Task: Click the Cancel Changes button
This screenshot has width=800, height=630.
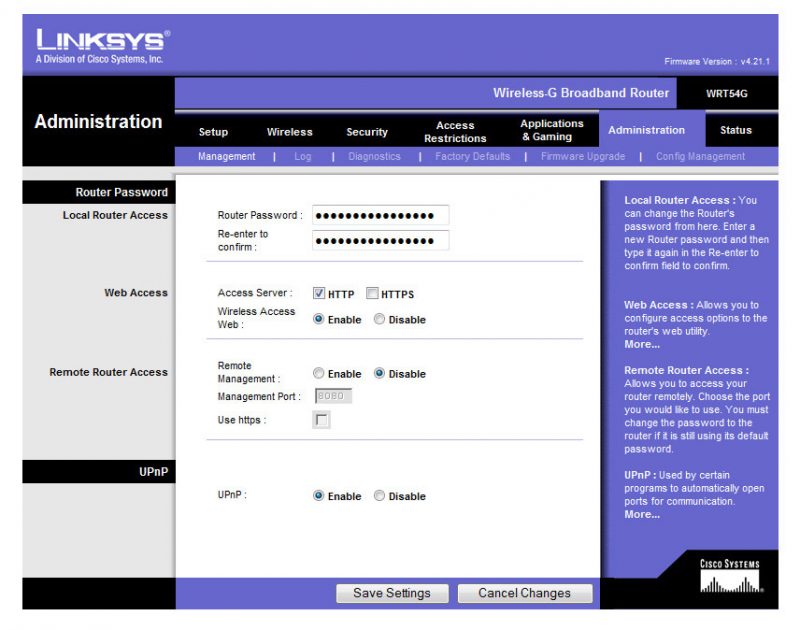Action: tap(524, 593)
